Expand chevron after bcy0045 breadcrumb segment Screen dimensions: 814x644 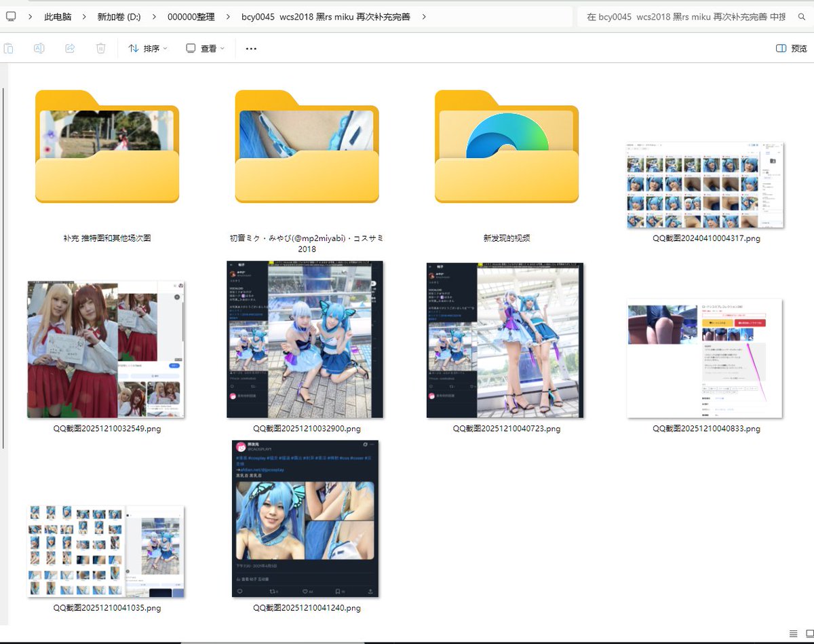(x=424, y=16)
